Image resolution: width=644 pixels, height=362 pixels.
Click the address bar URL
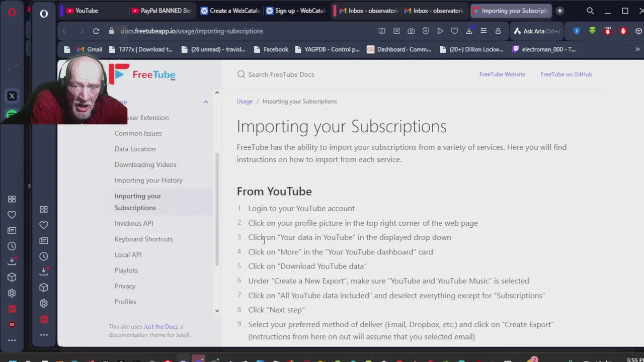tap(192, 31)
